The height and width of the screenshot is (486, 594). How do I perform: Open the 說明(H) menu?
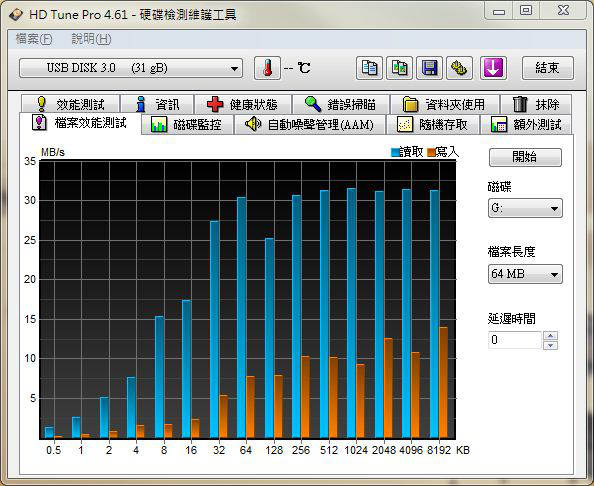pyautogui.click(x=91, y=39)
